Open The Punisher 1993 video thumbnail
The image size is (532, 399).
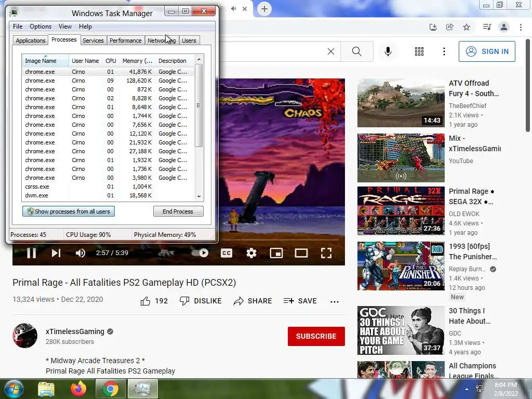(401, 266)
